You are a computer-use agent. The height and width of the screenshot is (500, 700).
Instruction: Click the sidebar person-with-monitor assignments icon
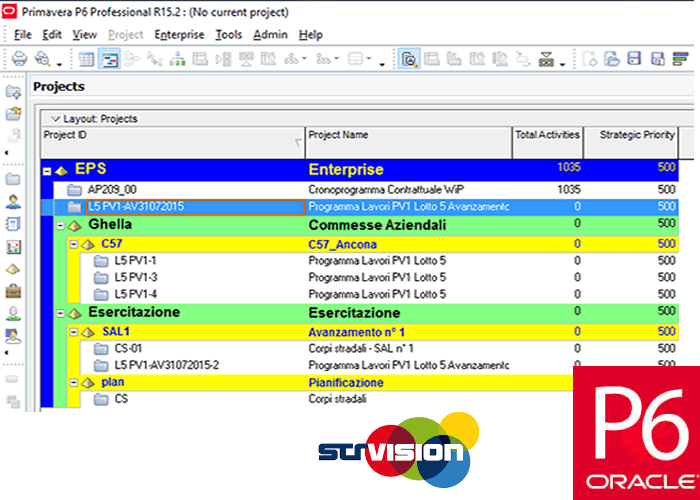13,336
